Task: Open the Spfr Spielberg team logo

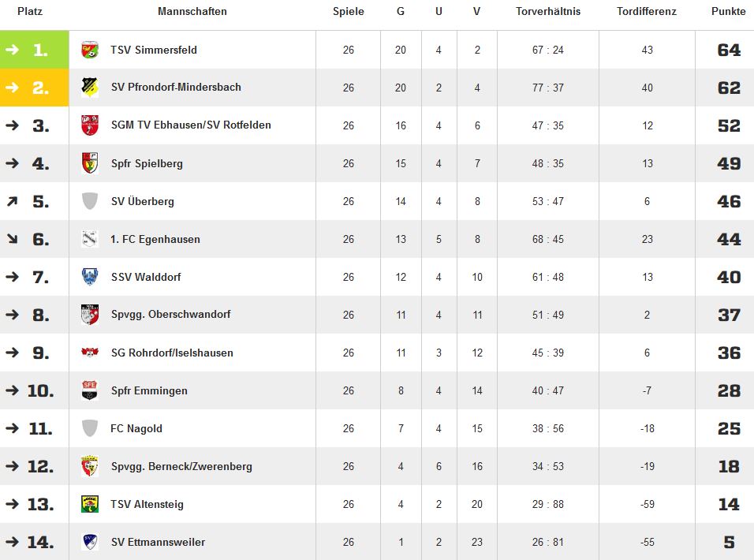Action: click(90, 163)
